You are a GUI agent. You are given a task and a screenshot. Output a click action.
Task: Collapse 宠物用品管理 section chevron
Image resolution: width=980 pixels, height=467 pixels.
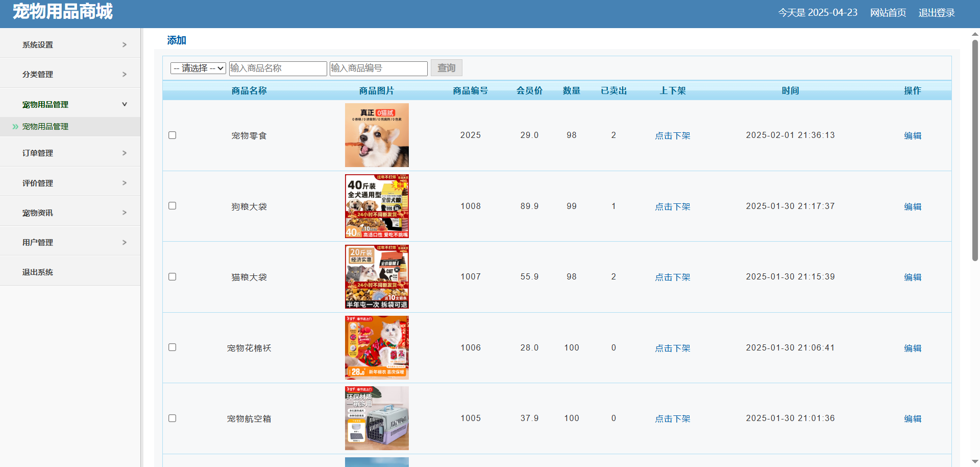[x=125, y=104]
